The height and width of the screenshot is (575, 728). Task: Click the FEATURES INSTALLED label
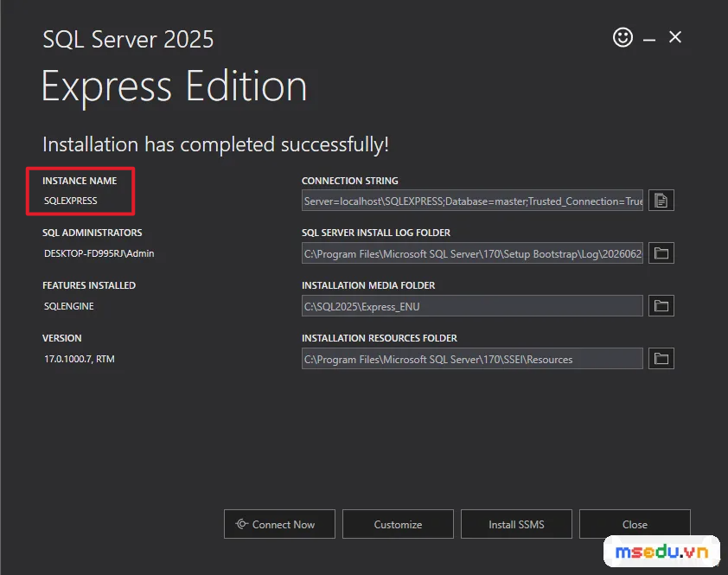[x=89, y=285]
